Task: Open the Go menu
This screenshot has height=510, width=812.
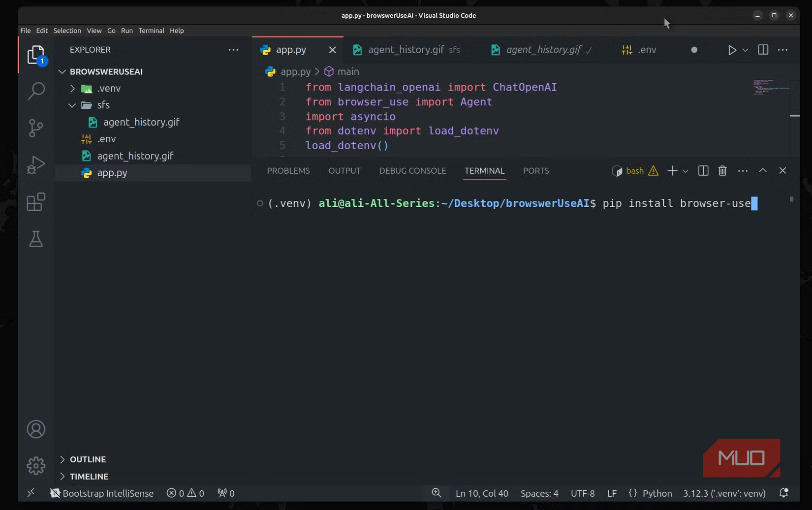Action: 111,31
